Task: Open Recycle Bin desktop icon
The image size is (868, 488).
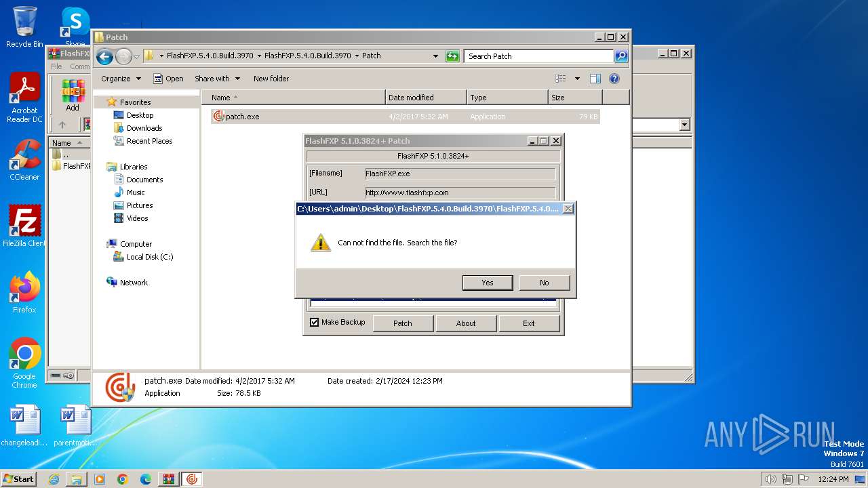Action: pyautogui.click(x=24, y=27)
